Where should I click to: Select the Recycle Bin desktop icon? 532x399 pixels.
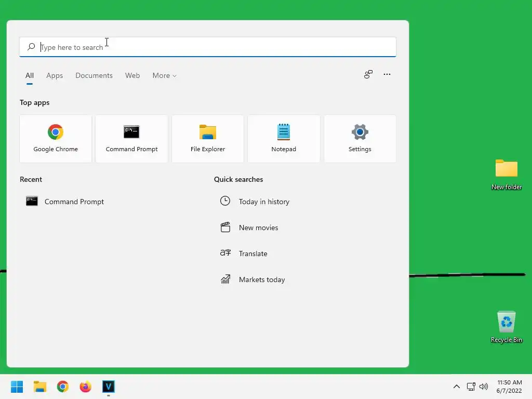(x=507, y=327)
